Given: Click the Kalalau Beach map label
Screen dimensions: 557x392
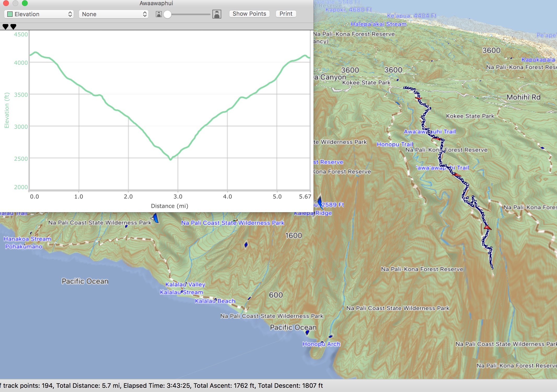Looking at the screenshot, I should [215, 301].
